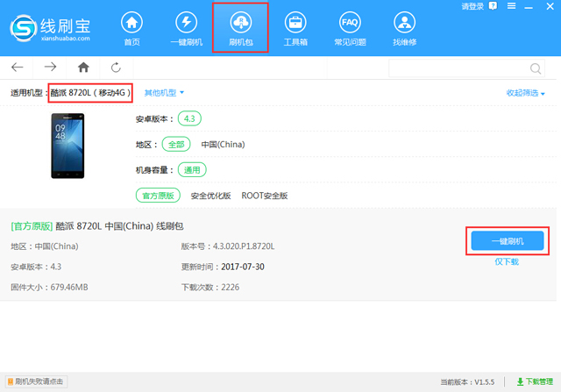Go back with the left arrow
The image size is (561, 392).
point(18,67)
